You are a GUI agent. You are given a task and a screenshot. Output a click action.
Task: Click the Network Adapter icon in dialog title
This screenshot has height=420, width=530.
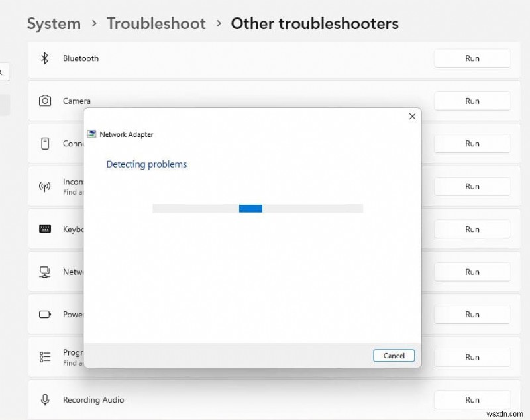tap(92, 134)
